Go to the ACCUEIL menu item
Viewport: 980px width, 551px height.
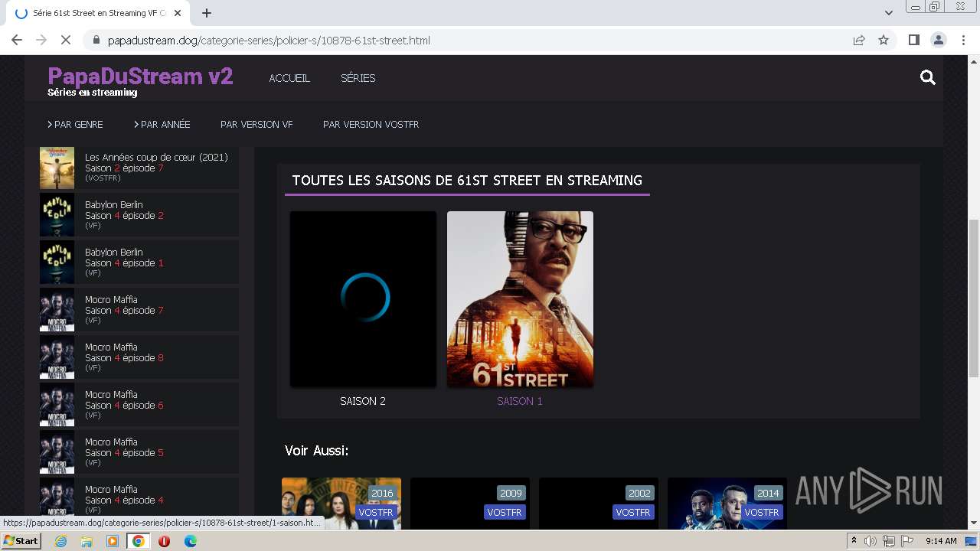pos(289,78)
